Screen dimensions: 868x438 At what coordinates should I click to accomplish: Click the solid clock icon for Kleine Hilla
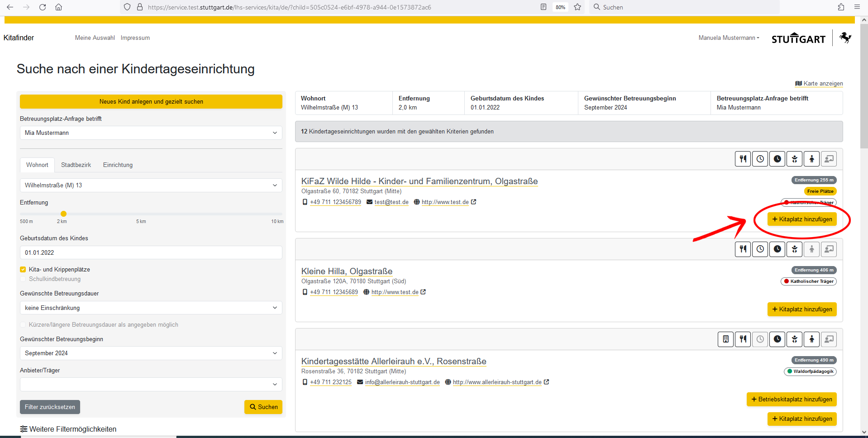[x=777, y=249]
